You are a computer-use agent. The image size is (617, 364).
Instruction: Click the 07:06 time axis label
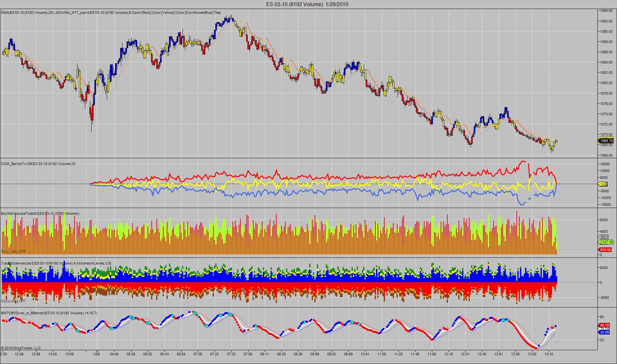198,354
